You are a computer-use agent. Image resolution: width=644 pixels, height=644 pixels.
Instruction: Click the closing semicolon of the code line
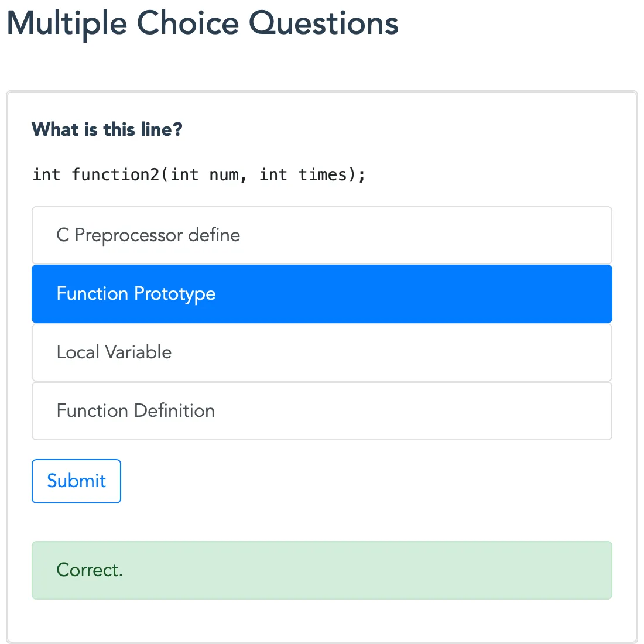[x=362, y=174]
